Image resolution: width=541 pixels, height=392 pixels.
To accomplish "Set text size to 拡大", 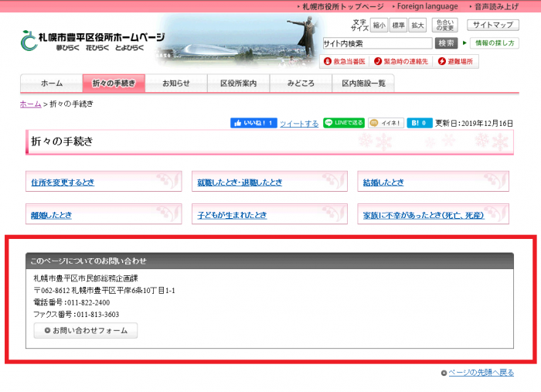I will (x=417, y=25).
